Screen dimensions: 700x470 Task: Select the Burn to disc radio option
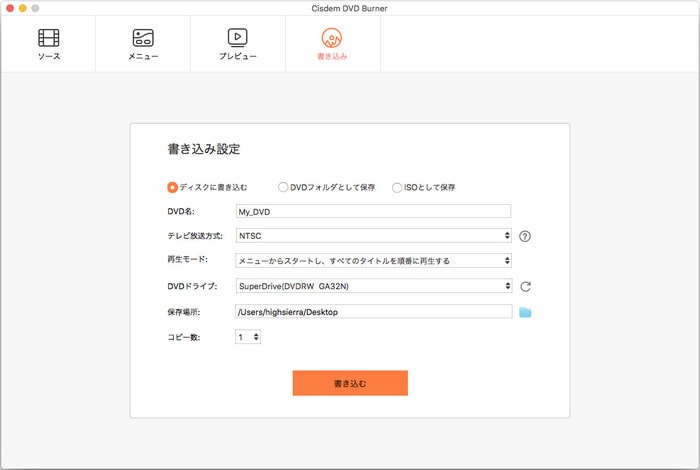173,187
